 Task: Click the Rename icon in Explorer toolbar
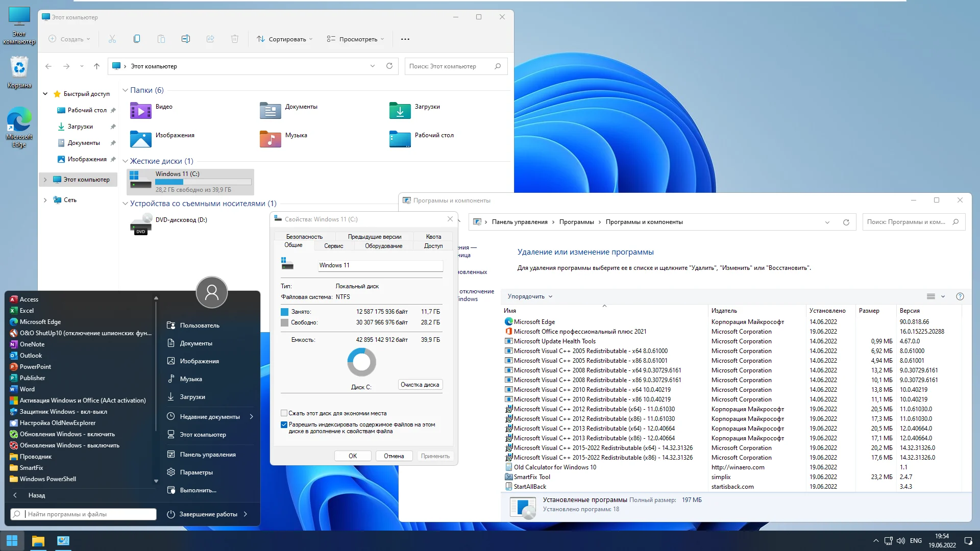tap(186, 39)
